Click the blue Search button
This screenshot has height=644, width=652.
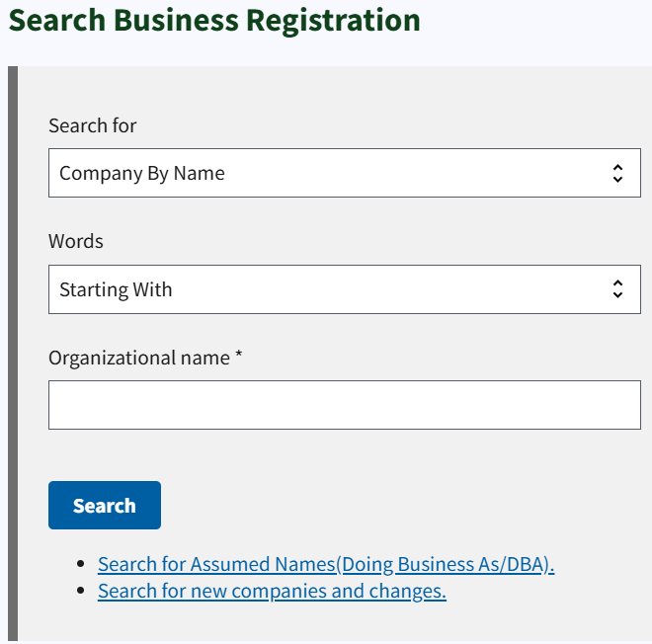[105, 505]
